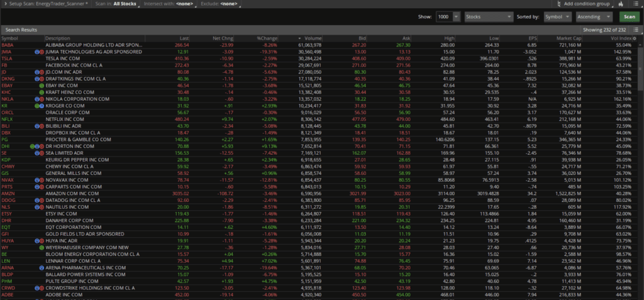Image resolution: width=644 pixels, height=300 pixels.
Task: Click the blue badge icon in the ARNA row
Action: pyautogui.click(x=42, y=267)
